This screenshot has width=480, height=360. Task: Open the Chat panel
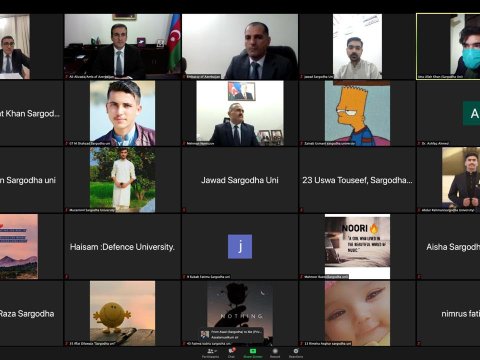(231, 353)
